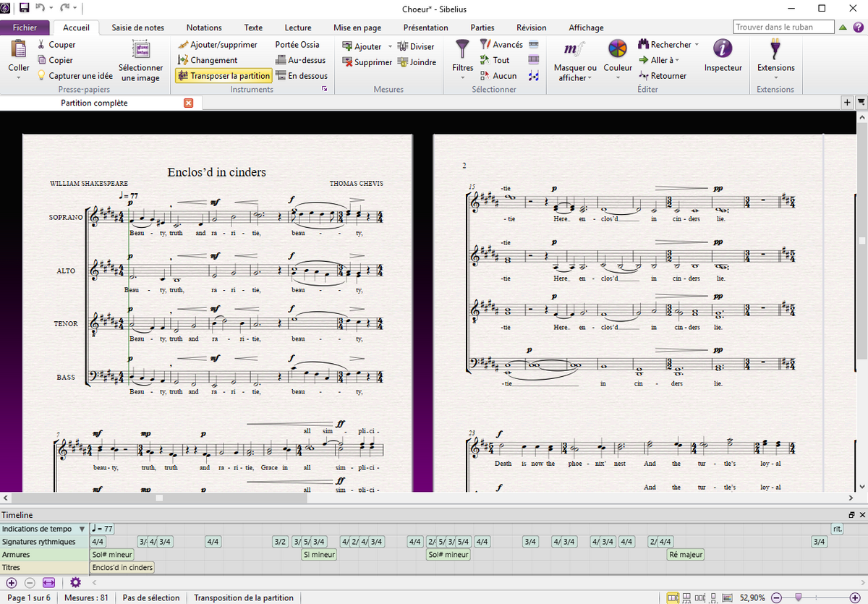Select single pages vertical view
Viewport: 868px width, 604px height.
pyautogui.click(x=712, y=597)
